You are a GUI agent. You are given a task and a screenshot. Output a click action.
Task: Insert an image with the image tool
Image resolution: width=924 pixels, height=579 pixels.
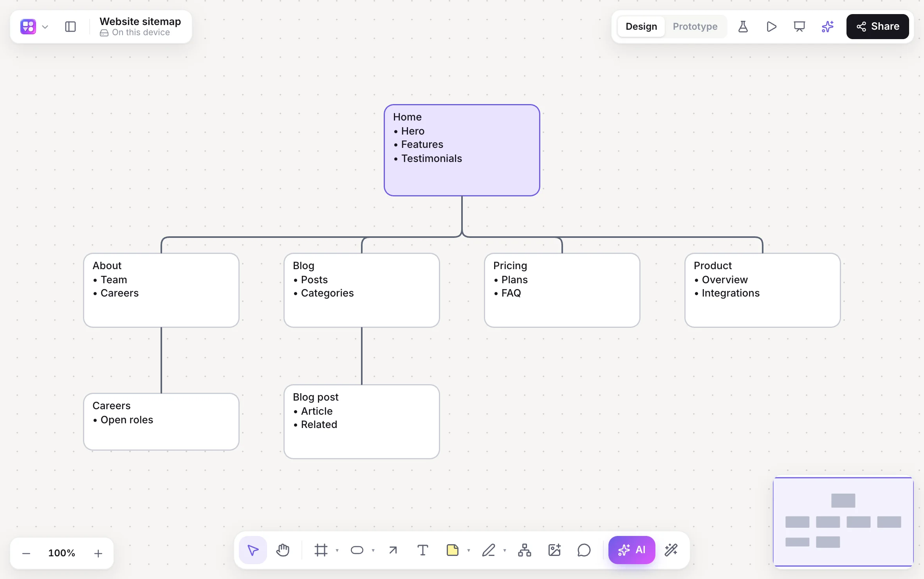pos(554,550)
